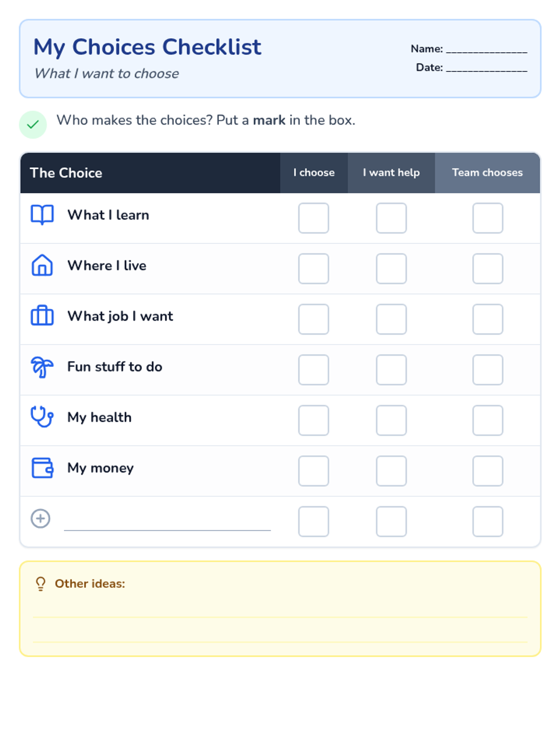The width and height of the screenshot is (560, 747).
Task: Mark 'I want help' box for What job I want
Action: (391, 319)
